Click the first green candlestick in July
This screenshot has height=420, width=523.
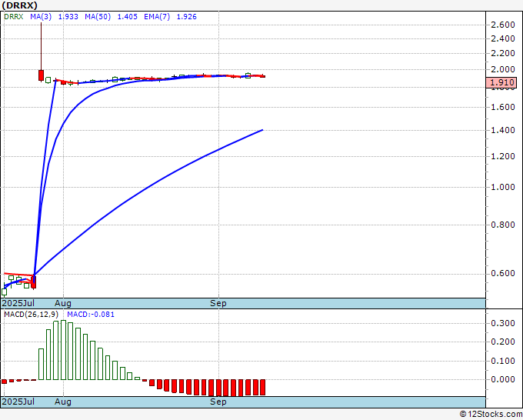pos(4,292)
